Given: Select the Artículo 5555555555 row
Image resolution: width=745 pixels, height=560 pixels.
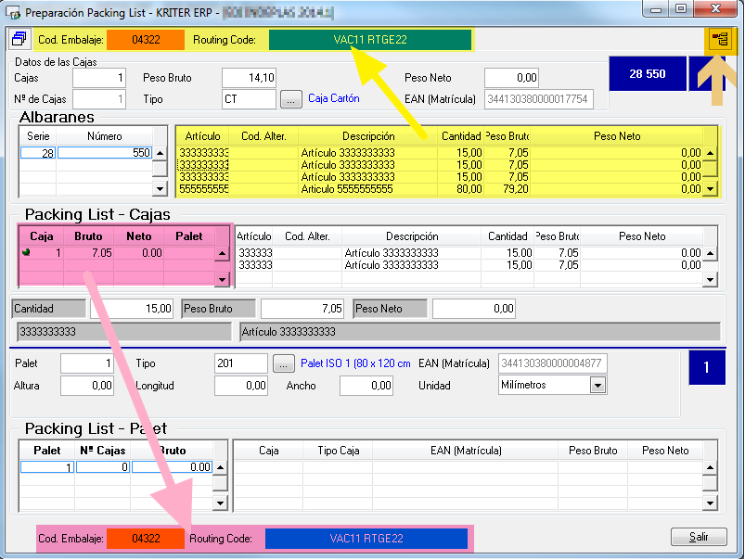Looking at the screenshot, I should (x=440, y=189).
